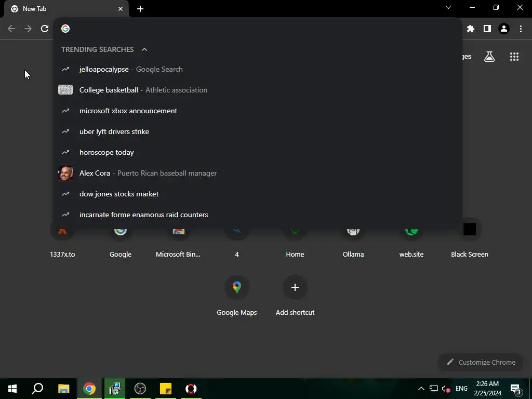Click Alex Cora's photo thumbnail
Image resolution: width=532 pixels, height=399 pixels.
coord(65,173)
